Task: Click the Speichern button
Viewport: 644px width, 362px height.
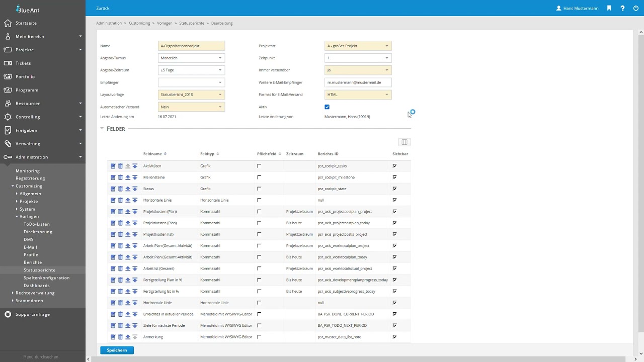Action: click(x=117, y=350)
